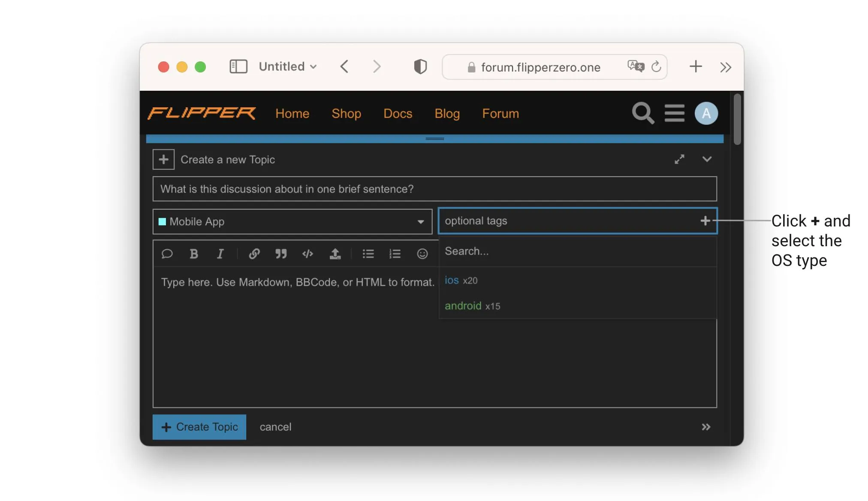Toggle italic formatting
The image size is (868, 501).
[x=220, y=254]
